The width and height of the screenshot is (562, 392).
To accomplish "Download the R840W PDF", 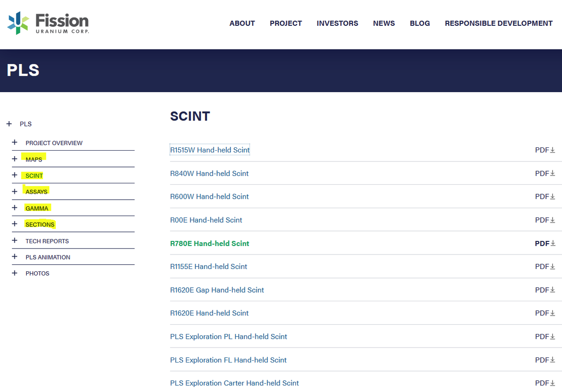I will (x=545, y=174).
